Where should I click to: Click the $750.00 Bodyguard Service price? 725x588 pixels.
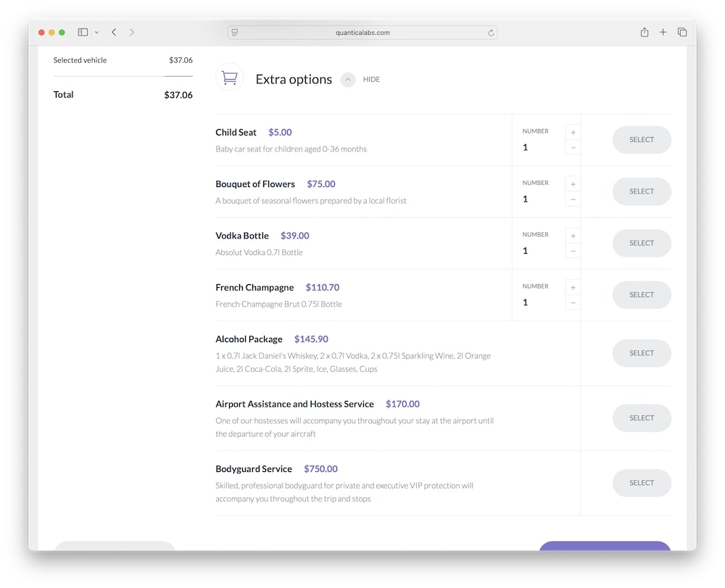click(320, 469)
